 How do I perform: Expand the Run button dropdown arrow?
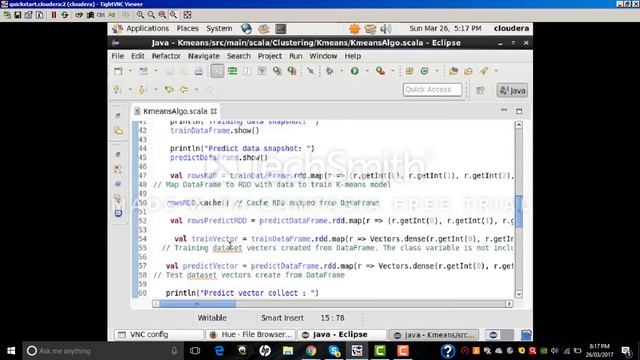tap(367, 71)
